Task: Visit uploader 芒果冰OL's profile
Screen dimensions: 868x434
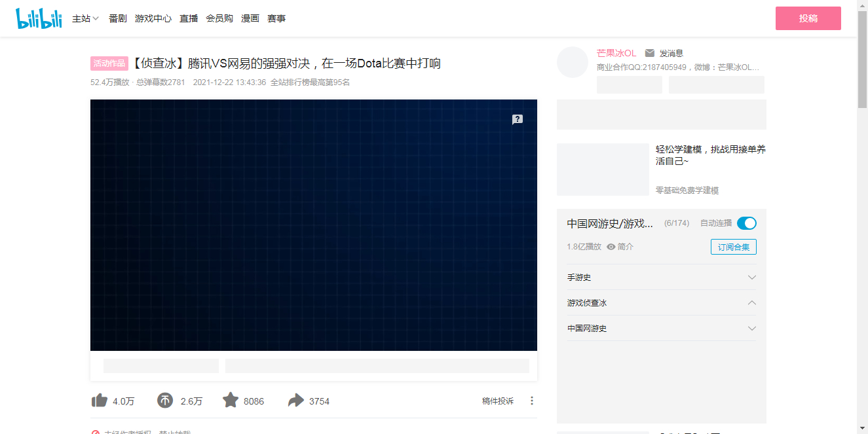Action: tap(616, 53)
